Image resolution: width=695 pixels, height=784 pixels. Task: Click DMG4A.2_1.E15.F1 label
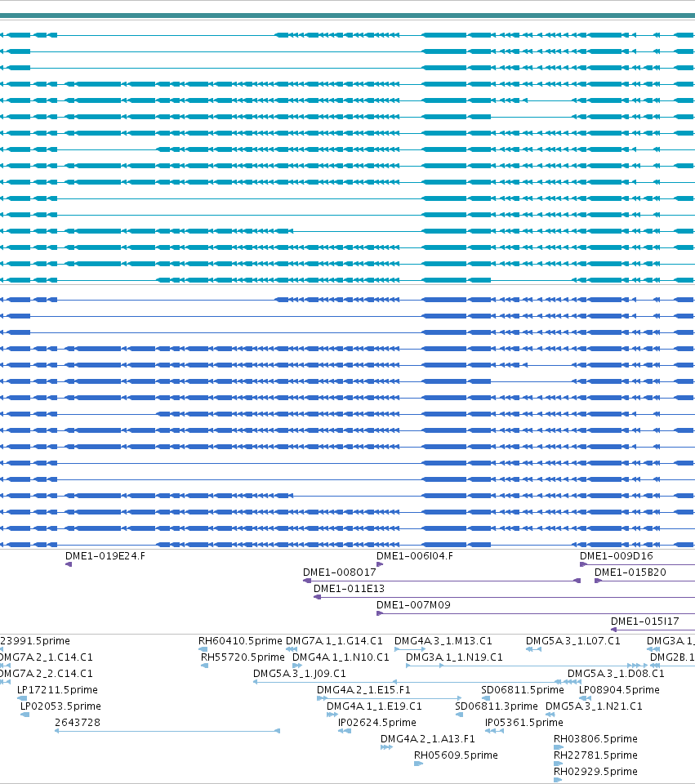click(363, 690)
